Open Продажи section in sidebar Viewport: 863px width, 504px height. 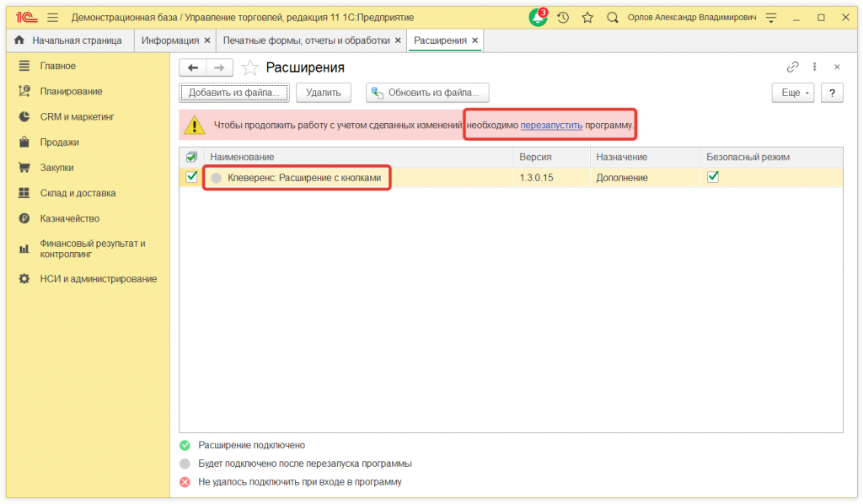[x=60, y=142]
